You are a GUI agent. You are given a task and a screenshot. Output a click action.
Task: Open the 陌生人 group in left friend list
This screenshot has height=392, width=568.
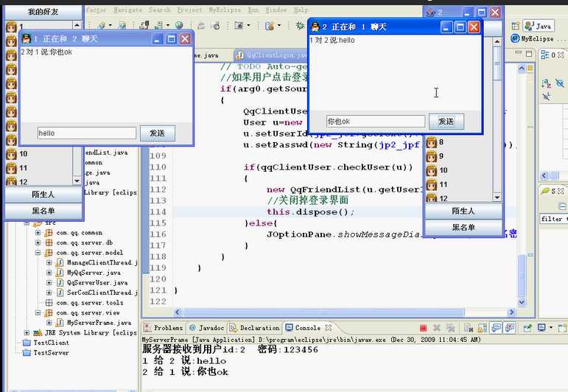pos(43,195)
